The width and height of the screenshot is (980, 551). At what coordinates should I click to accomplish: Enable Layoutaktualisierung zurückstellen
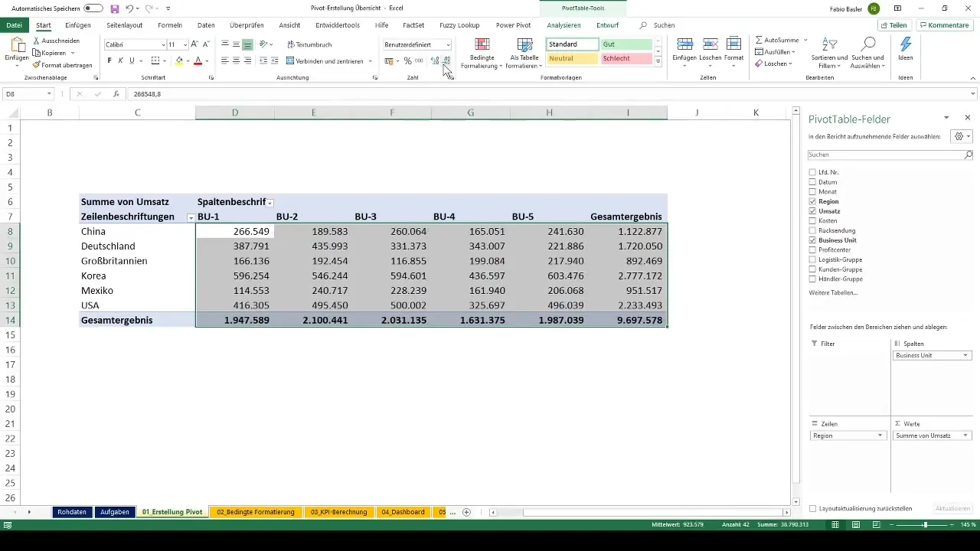(x=812, y=508)
